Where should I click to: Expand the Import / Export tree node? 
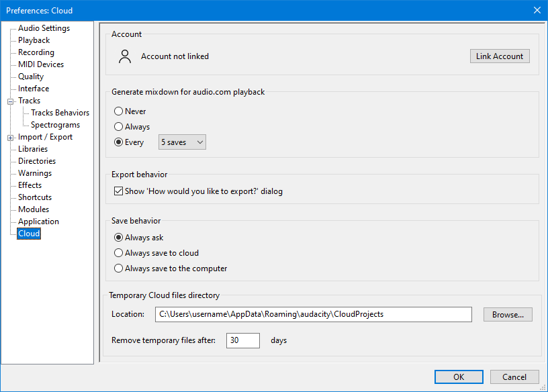click(x=11, y=138)
